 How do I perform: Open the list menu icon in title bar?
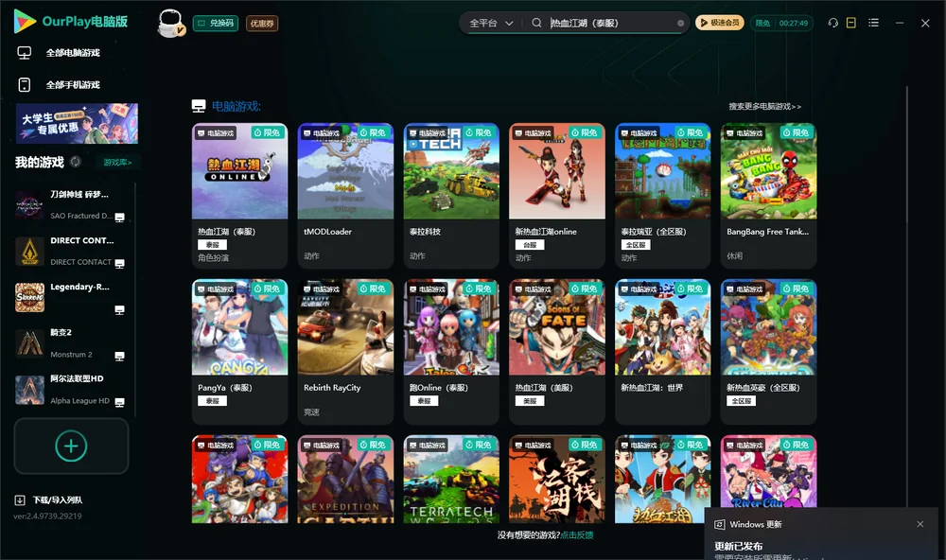(873, 23)
